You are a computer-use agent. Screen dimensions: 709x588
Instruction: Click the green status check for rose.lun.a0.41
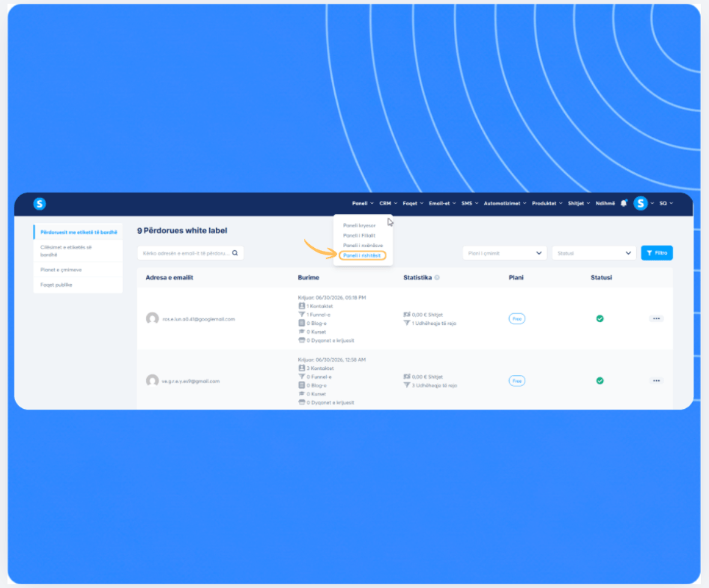click(600, 318)
